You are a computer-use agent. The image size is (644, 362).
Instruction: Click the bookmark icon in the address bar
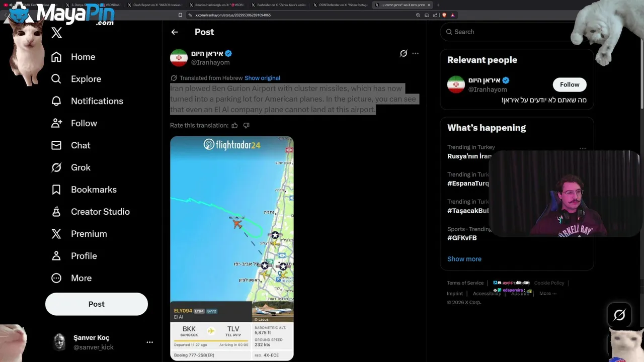[181, 15]
